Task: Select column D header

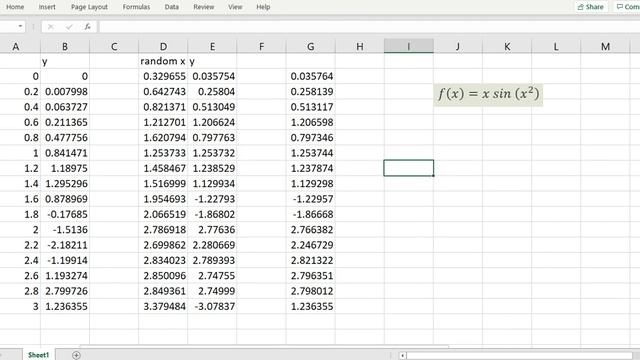Action: (x=163, y=47)
